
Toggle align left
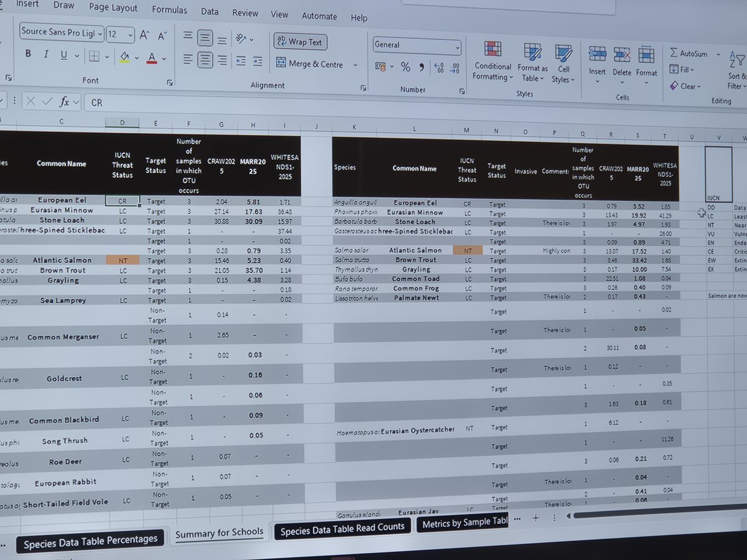[187, 59]
